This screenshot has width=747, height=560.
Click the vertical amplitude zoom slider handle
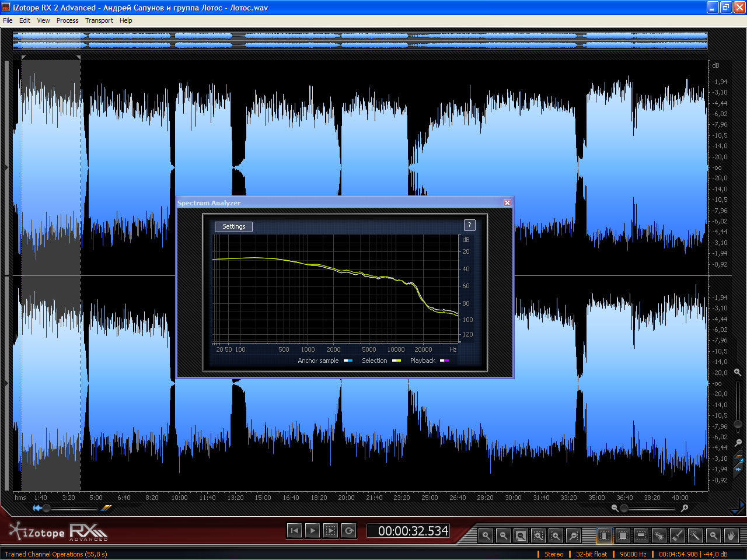738,424
